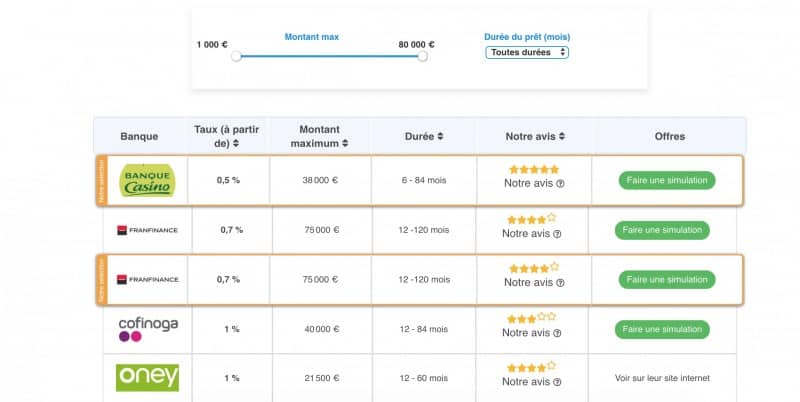
Task: Click the minimum amount slider handle
Action: click(236, 56)
